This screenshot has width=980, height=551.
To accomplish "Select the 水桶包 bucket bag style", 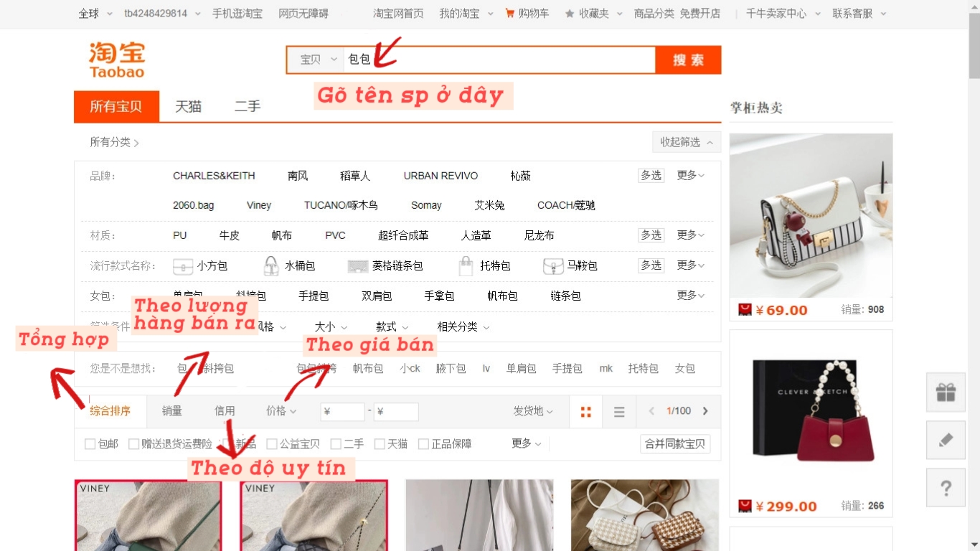I will pos(290,266).
